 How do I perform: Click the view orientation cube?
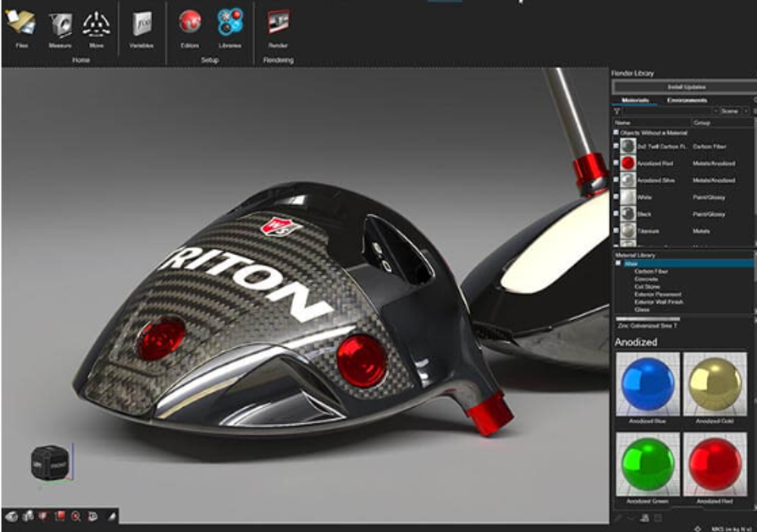coord(49,461)
